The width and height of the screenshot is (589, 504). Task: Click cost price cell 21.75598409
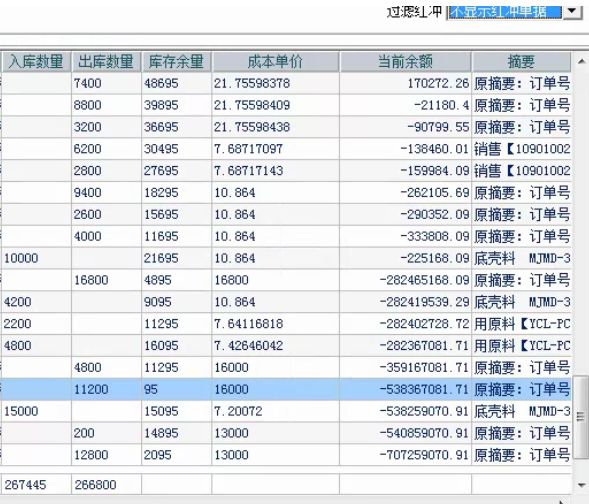point(275,105)
